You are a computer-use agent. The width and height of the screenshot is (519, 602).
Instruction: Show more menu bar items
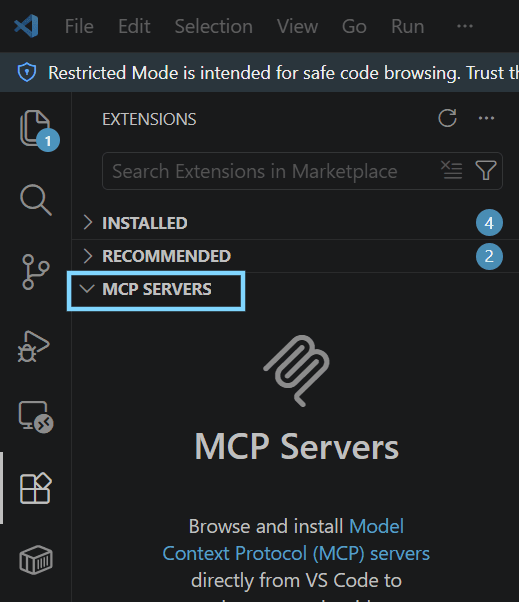pos(465,26)
